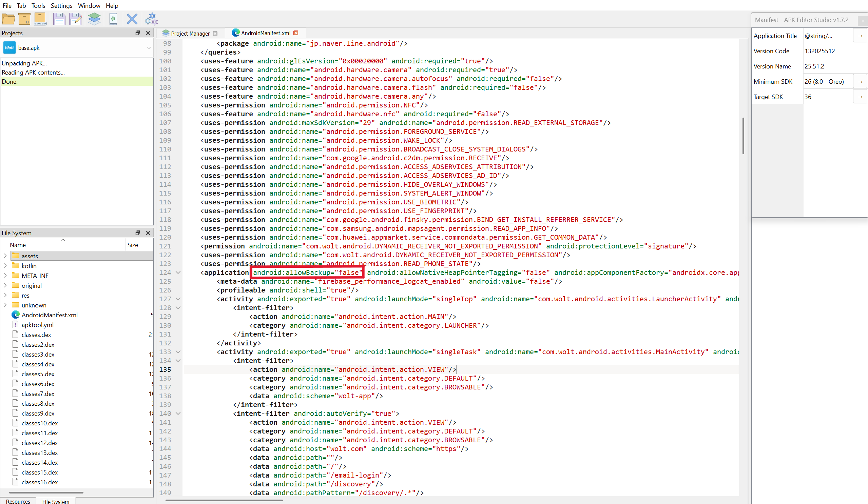Image resolution: width=868 pixels, height=504 pixels.
Task: Click the blue X close project icon
Action: [132, 19]
